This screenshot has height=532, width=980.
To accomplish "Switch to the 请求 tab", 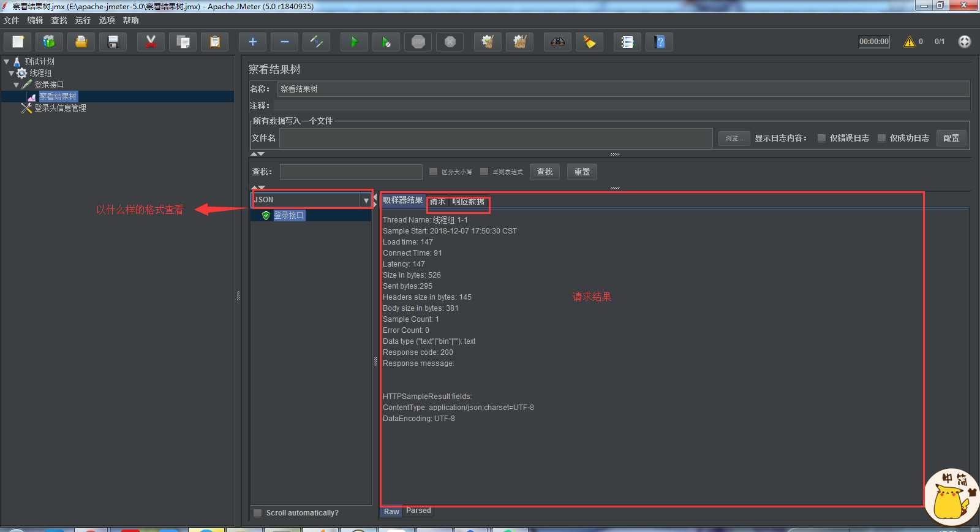I will coord(437,202).
